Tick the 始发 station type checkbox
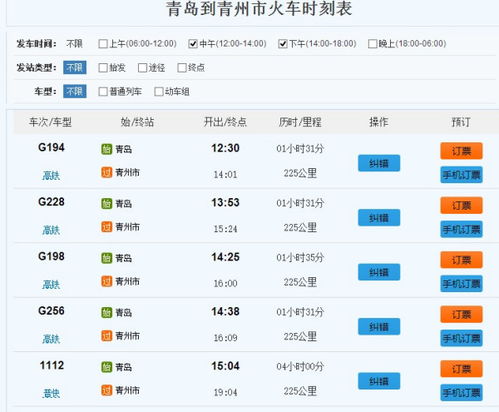 103,68
